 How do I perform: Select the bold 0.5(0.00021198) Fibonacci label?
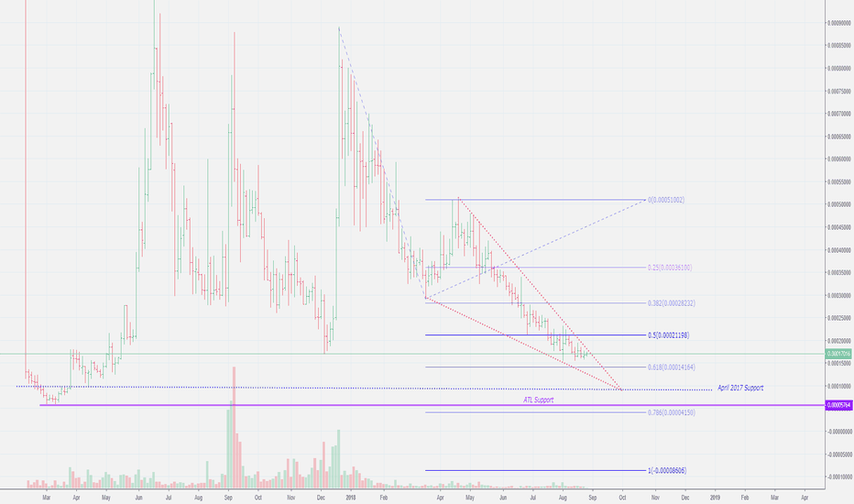coord(668,335)
